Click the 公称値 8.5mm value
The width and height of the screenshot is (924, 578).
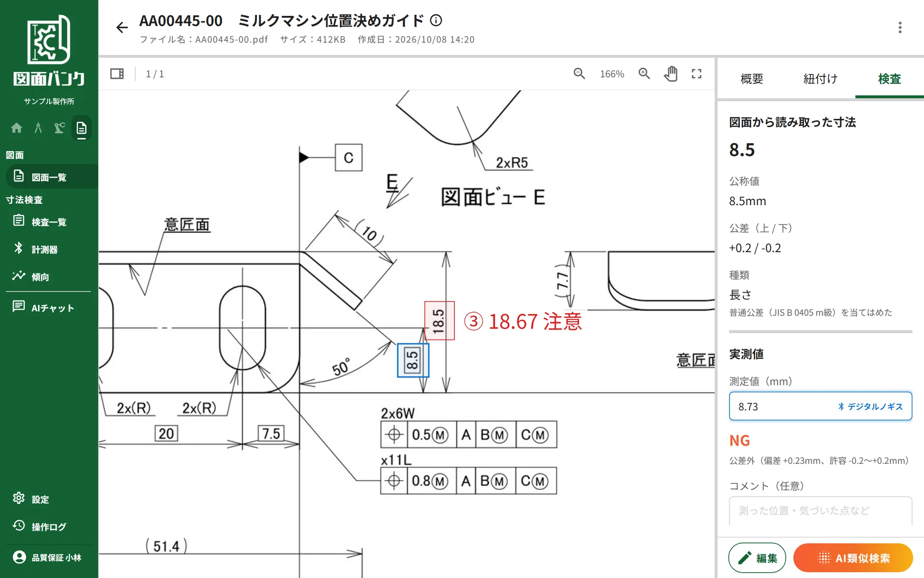(x=747, y=201)
